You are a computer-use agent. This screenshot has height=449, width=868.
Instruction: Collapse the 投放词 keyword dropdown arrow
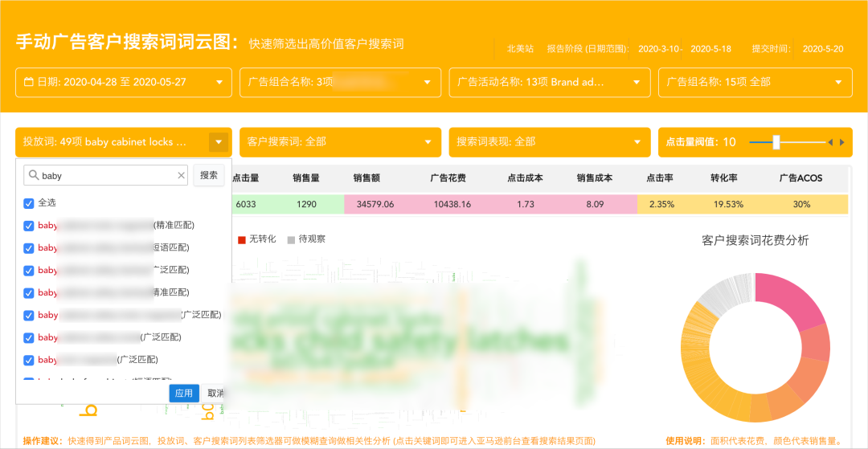click(x=219, y=142)
